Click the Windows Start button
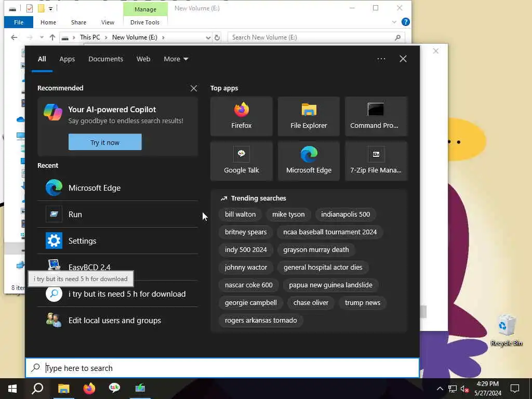532x399 pixels. click(x=12, y=389)
